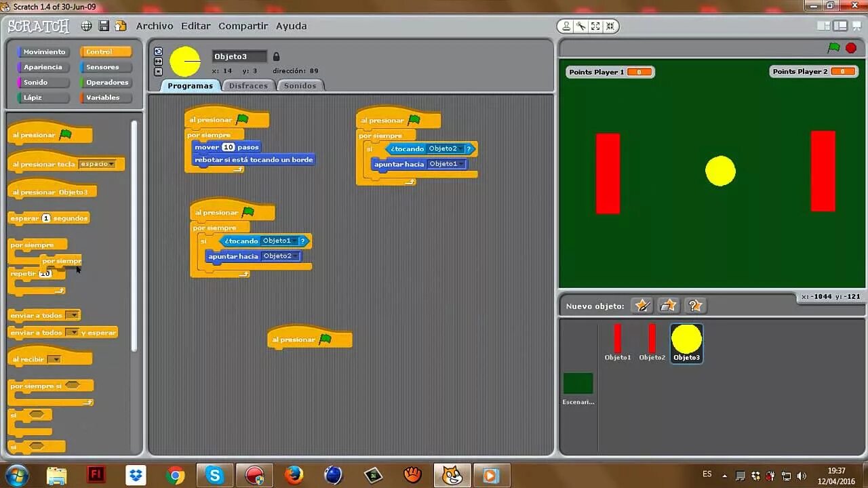Click the yellow ball on the stage
Viewport: 868px width, 488px height.
720,171
